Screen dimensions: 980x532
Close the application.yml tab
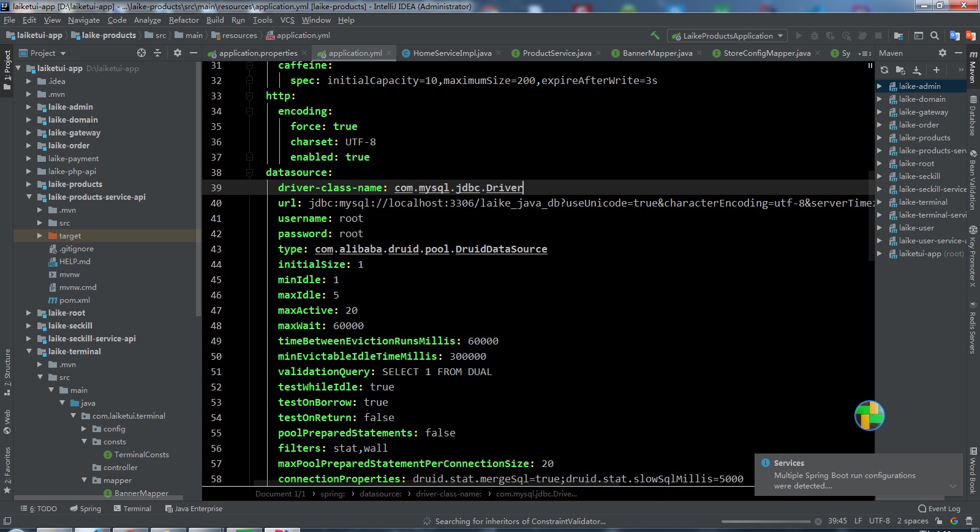tap(388, 53)
